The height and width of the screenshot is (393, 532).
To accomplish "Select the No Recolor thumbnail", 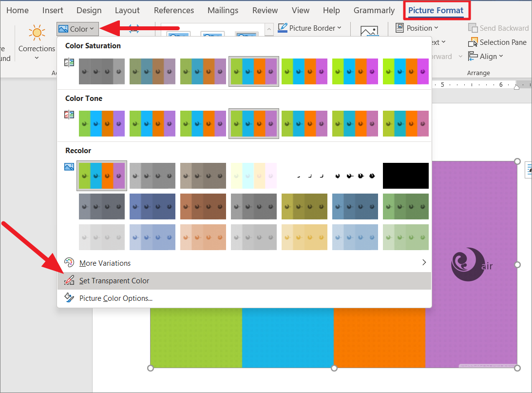I will point(102,176).
